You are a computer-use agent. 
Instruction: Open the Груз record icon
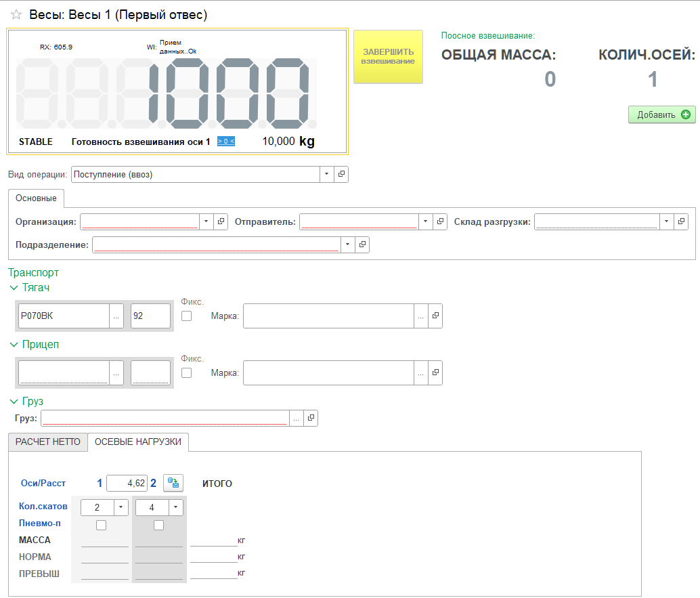pos(310,418)
